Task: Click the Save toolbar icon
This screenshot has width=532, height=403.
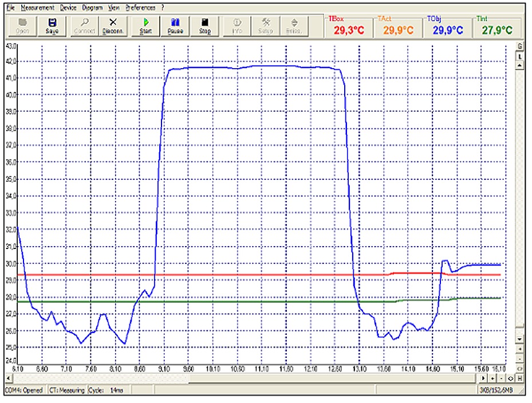Action: click(x=52, y=25)
